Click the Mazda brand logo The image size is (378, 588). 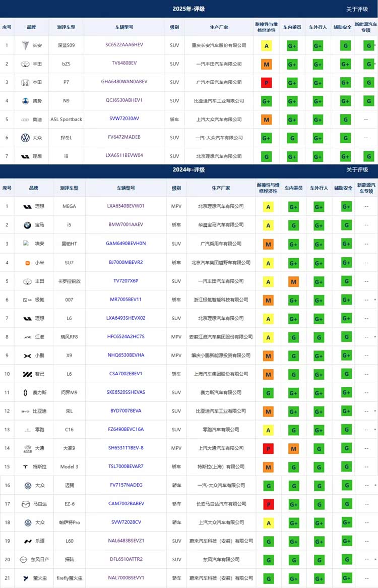(26, 504)
